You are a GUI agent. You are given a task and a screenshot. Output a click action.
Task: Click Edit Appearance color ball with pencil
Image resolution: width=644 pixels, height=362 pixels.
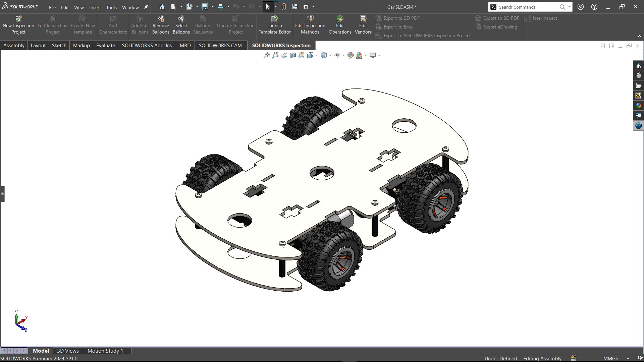[x=350, y=55]
